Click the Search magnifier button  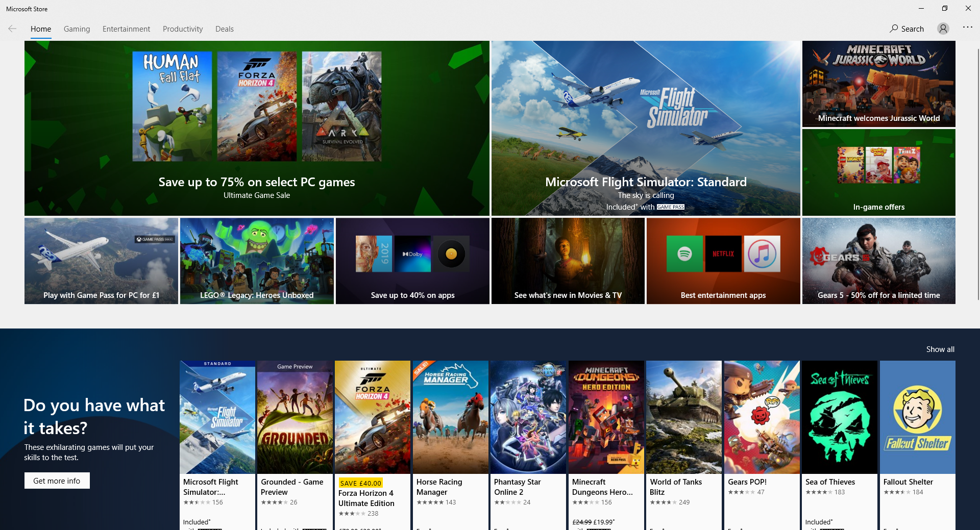(906, 29)
